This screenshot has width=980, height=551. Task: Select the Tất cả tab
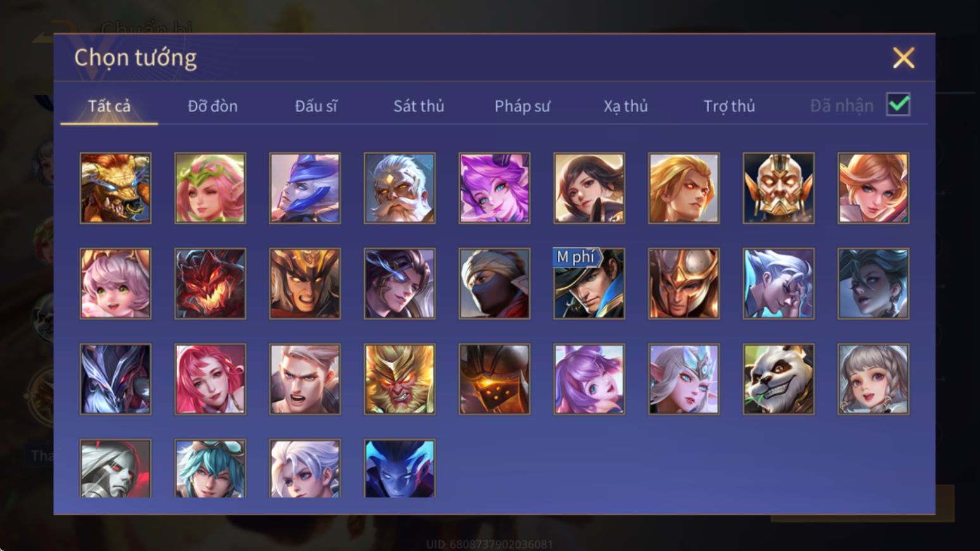pos(109,106)
